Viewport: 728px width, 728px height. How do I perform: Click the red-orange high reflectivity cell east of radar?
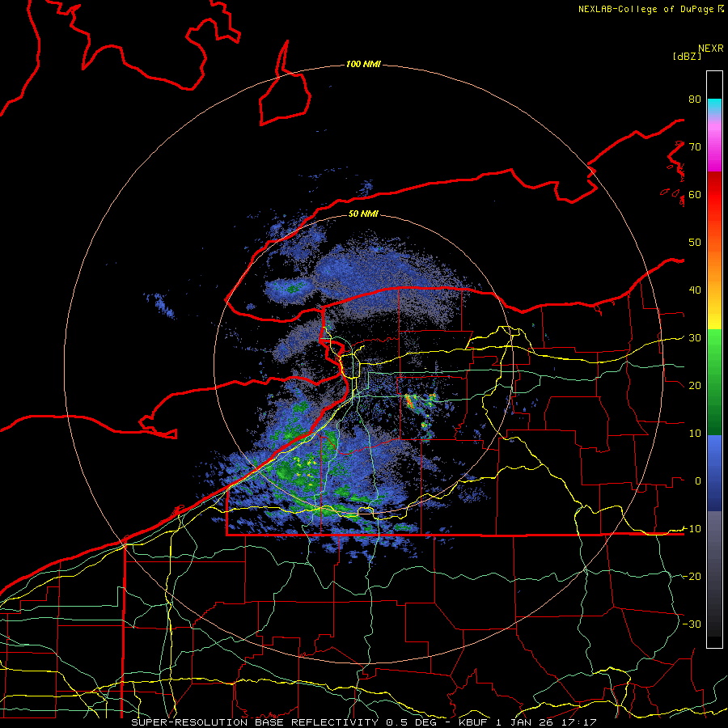tap(409, 400)
